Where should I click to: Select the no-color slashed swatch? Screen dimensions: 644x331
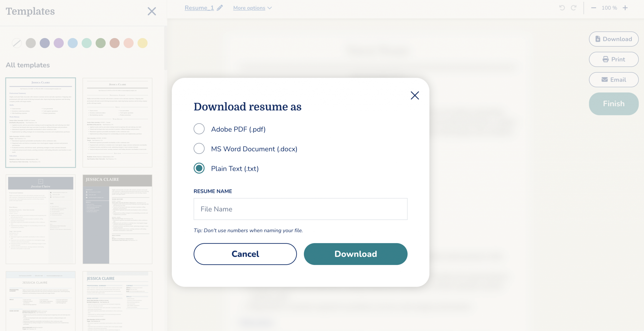pyautogui.click(x=17, y=43)
